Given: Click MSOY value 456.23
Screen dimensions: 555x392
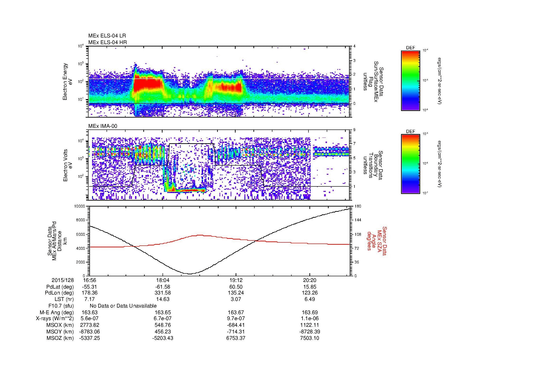Looking at the screenshot, I should (x=163, y=332).
